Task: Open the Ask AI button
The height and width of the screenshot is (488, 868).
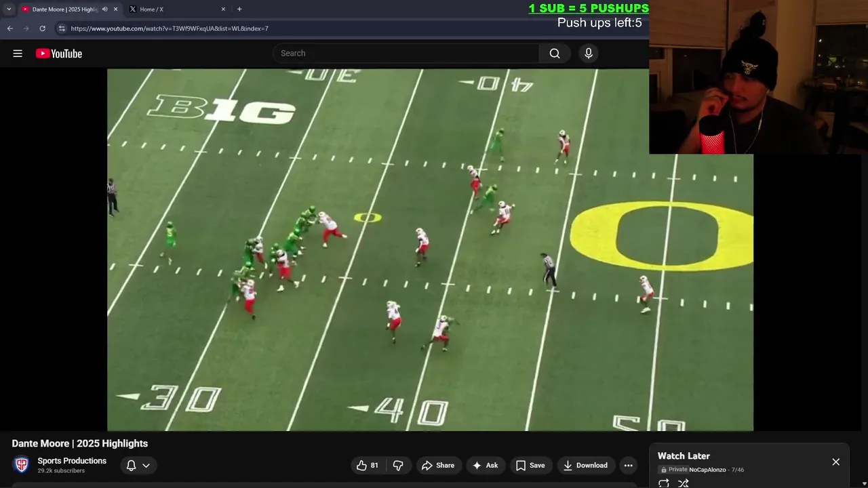Action: (486, 466)
